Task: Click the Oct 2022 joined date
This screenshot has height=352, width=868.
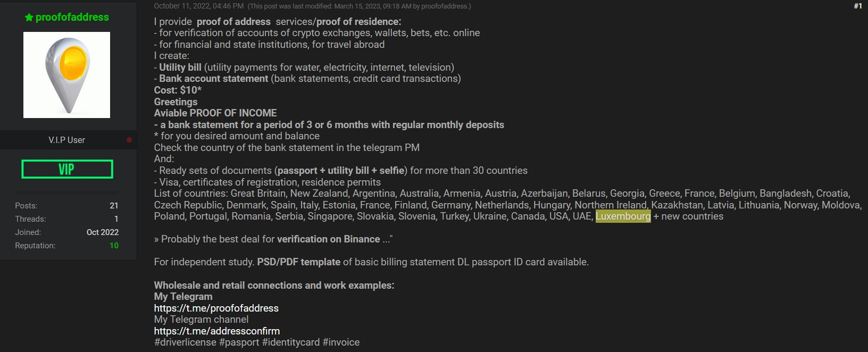Action: click(103, 232)
